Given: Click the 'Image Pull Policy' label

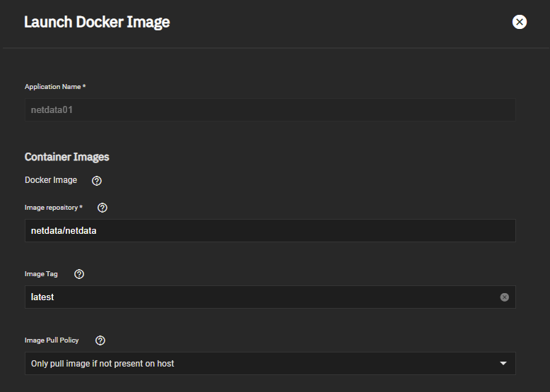Looking at the screenshot, I should coord(52,340).
